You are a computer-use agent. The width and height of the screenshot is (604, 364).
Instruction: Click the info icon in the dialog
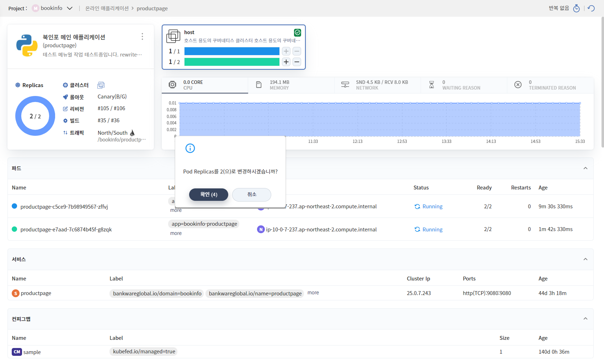190,148
